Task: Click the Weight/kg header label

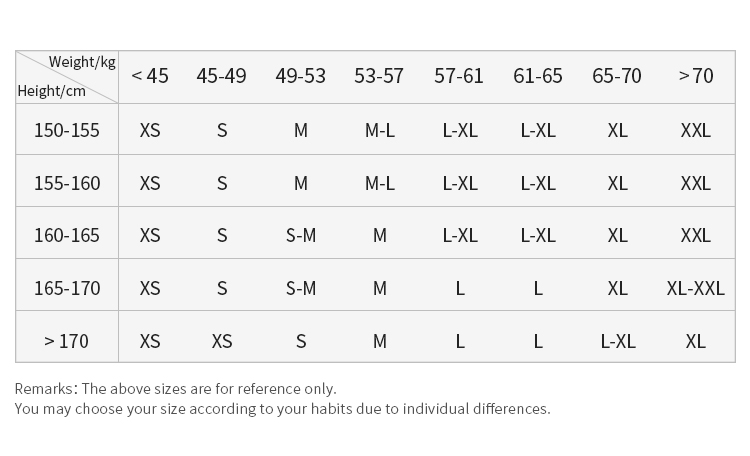Action: point(82,62)
